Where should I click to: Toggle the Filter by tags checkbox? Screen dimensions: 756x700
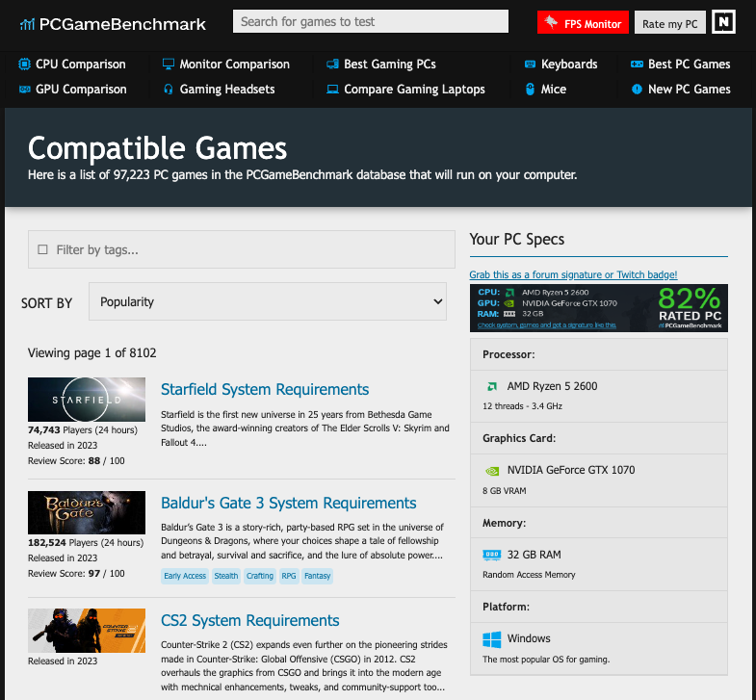point(43,249)
